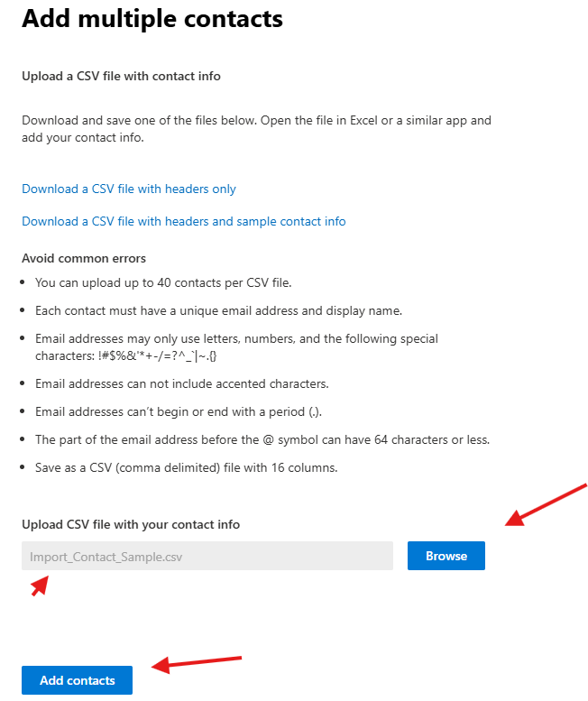588x701 pixels.
Task: Select the unique email address and display name bullet
Action: click(218, 310)
